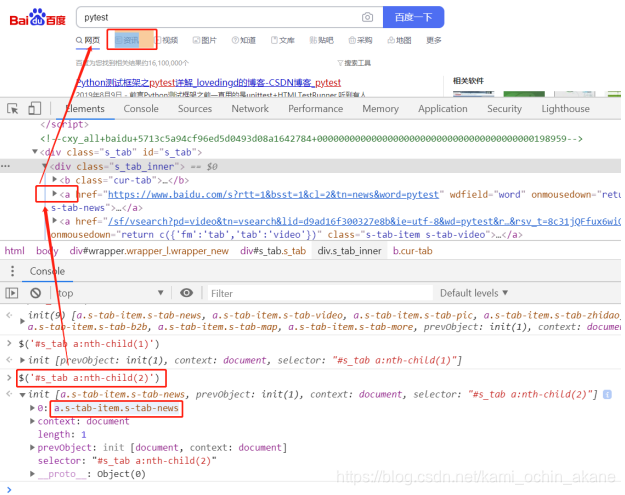
Task: Click the length: 1 property
Action: click(62, 434)
